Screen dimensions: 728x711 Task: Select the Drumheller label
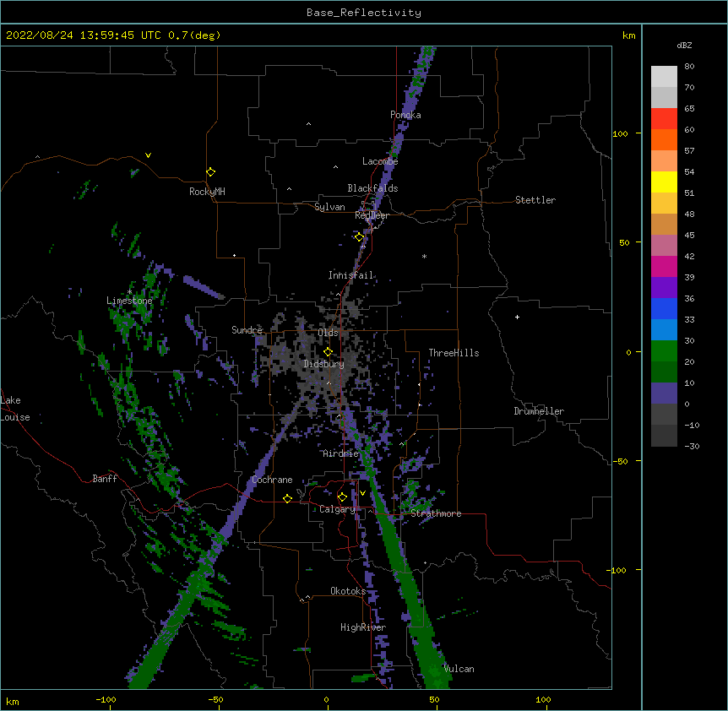point(539,411)
